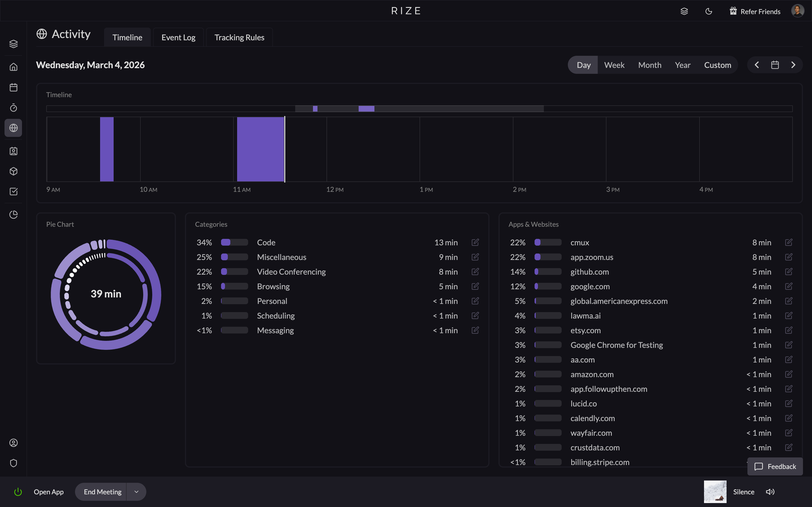Screen dimensions: 812x507
Task: Click the shield privacy icon in sidebar
Action: coord(14,463)
